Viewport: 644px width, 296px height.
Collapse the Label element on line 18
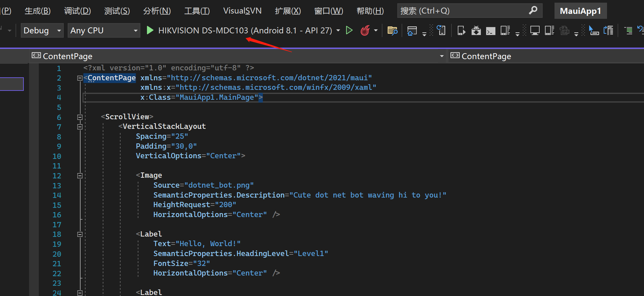click(80, 234)
